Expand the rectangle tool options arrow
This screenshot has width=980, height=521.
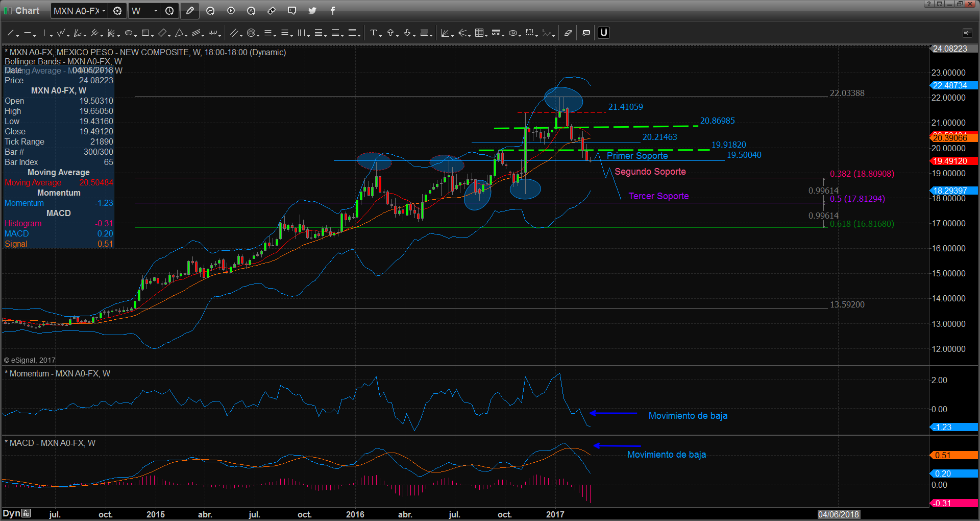[153, 35]
